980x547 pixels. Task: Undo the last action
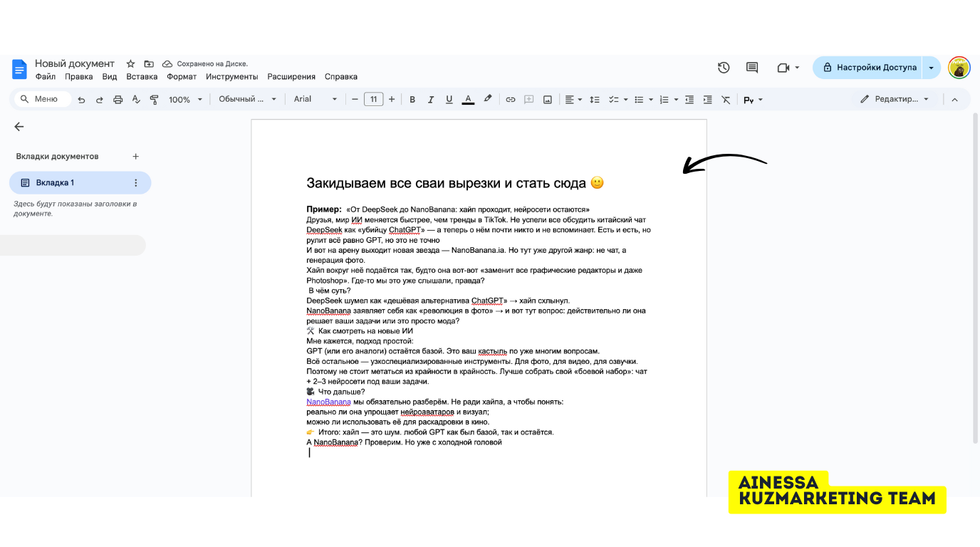coord(81,100)
